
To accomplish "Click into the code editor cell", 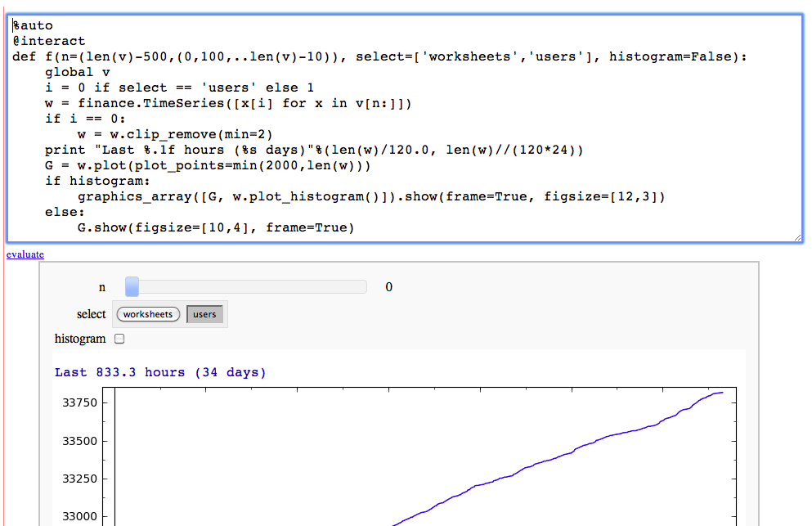I will pyautogui.click(x=405, y=128).
